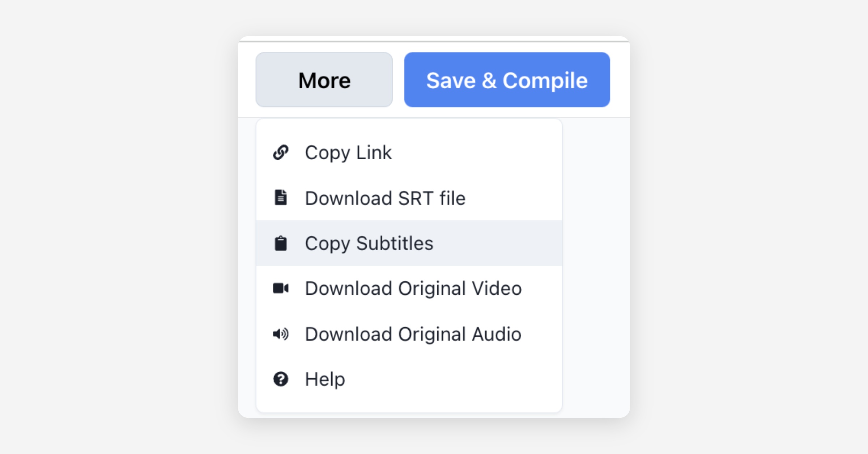Image resolution: width=868 pixels, height=454 pixels.
Task: Click the chain link icon beside Copy Link
Action: pos(281,152)
